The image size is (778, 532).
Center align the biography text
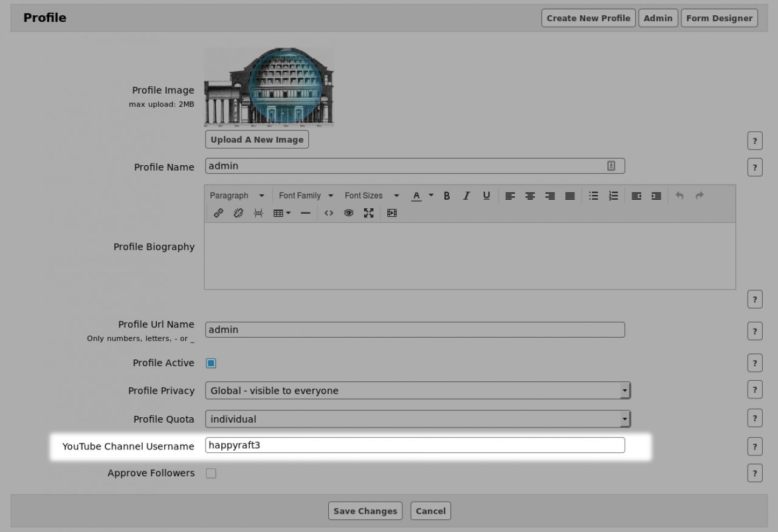(530, 196)
